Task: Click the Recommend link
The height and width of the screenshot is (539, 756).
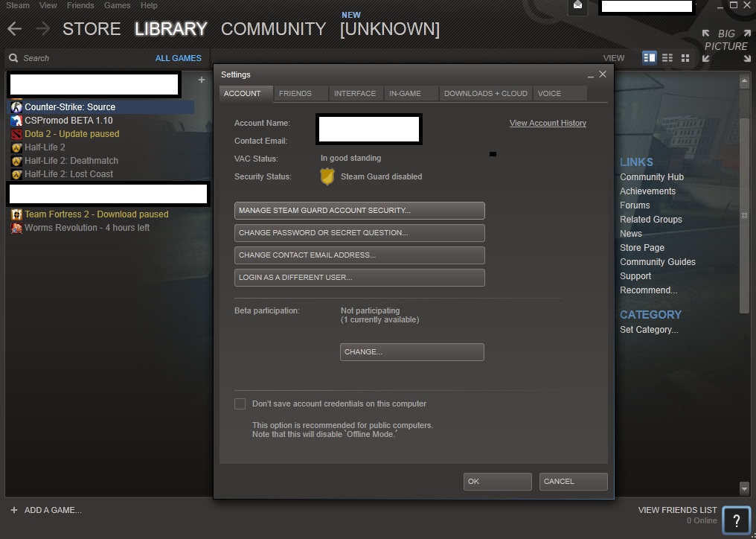Action: pos(649,290)
